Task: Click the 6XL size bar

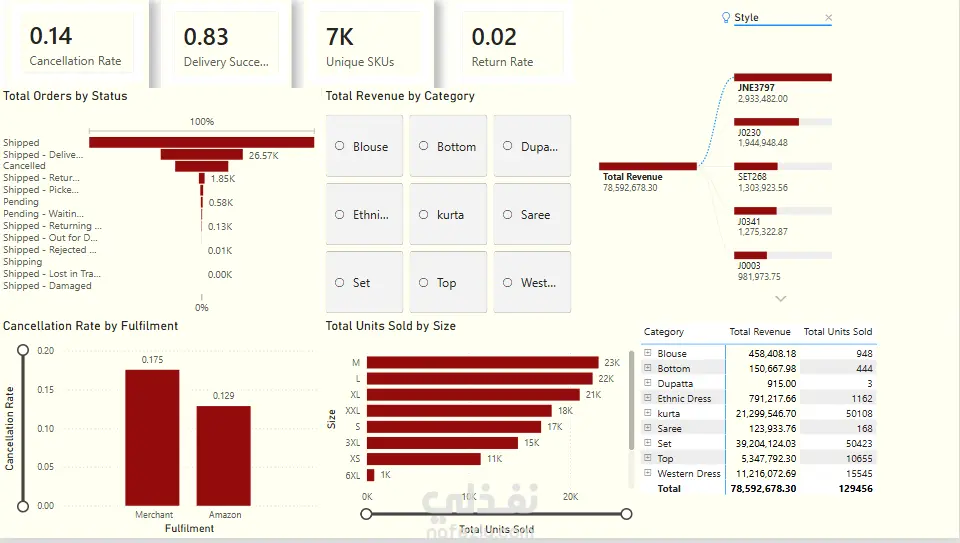Action: point(370,474)
